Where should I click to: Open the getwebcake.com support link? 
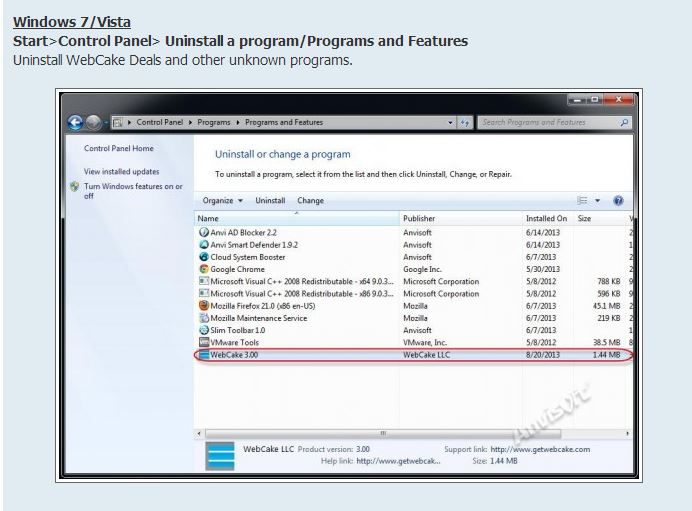click(540, 449)
